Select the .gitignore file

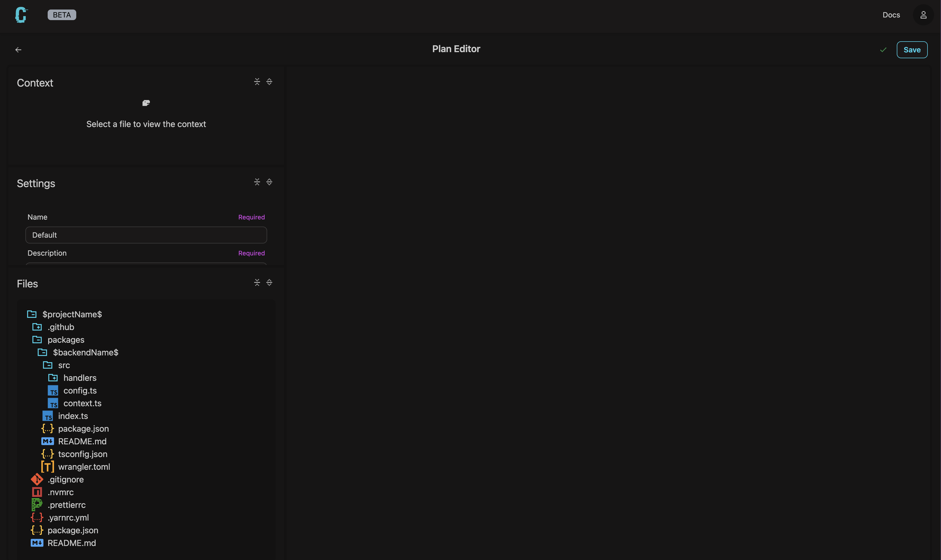coord(65,479)
